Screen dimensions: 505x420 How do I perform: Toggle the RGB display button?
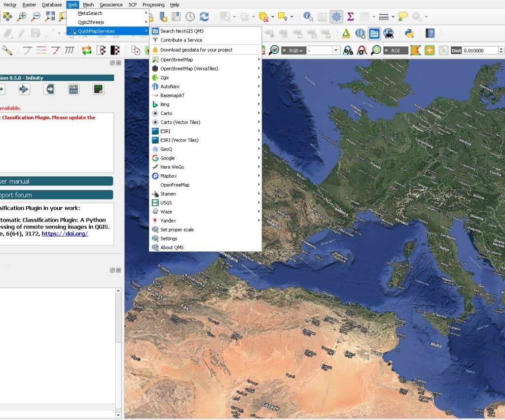293,51
